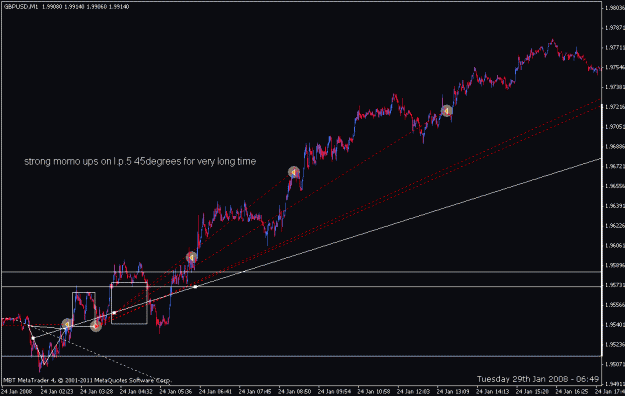Click the 1.9589 price scale label

click(615, 265)
